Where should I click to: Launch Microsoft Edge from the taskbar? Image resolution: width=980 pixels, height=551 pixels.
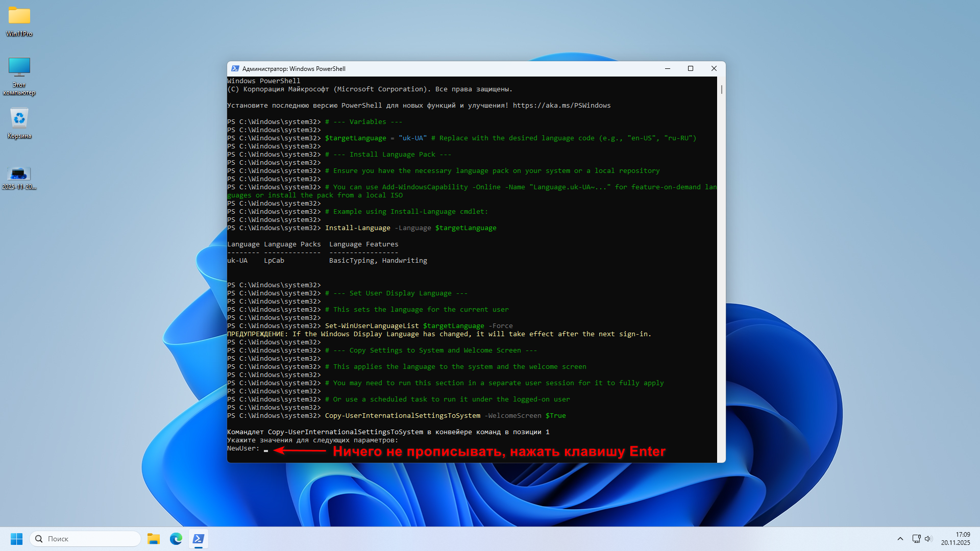click(x=176, y=539)
